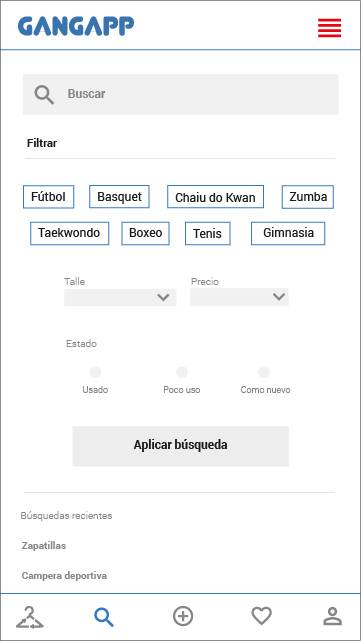Open recent search Zapatillas
361x641 pixels.
(44, 546)
